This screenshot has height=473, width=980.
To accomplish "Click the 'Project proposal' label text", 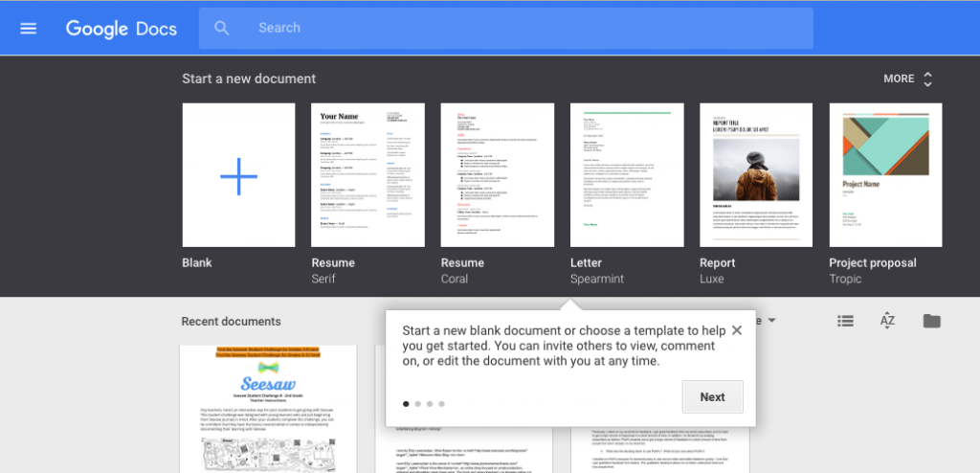I will [873, 262].
